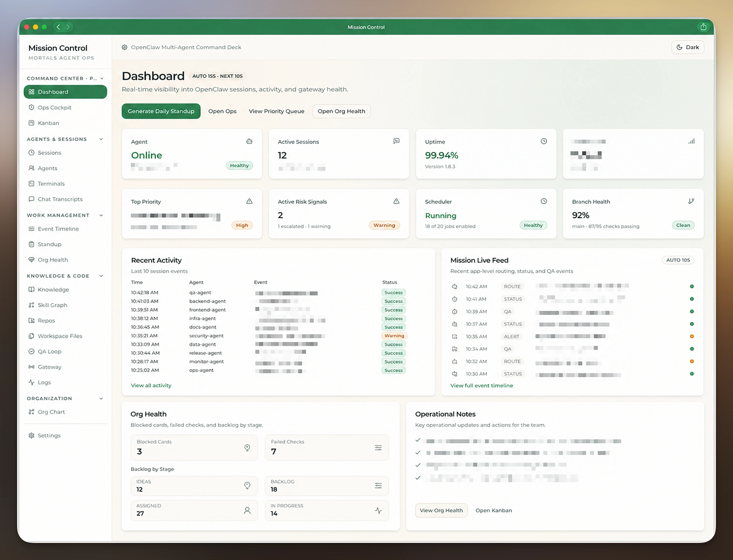Click the Healthy badge on Scheduler card
733x560 pixels.
coord(533,225)
